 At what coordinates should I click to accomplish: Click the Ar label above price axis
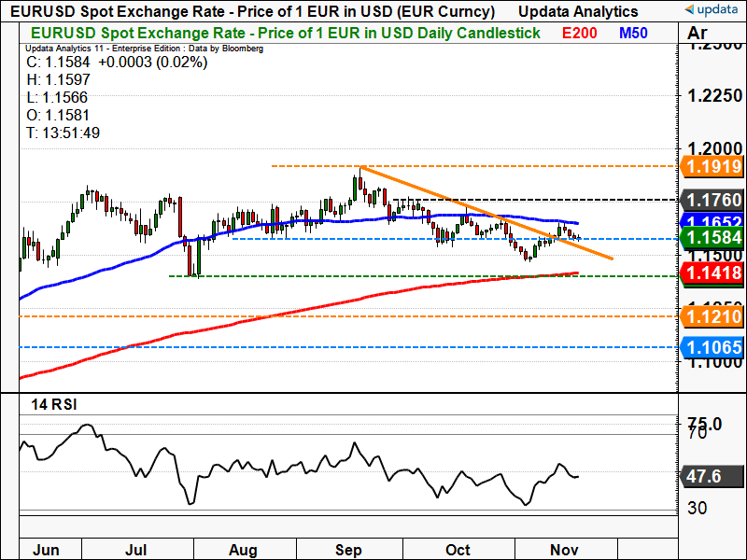pos(698,35)
